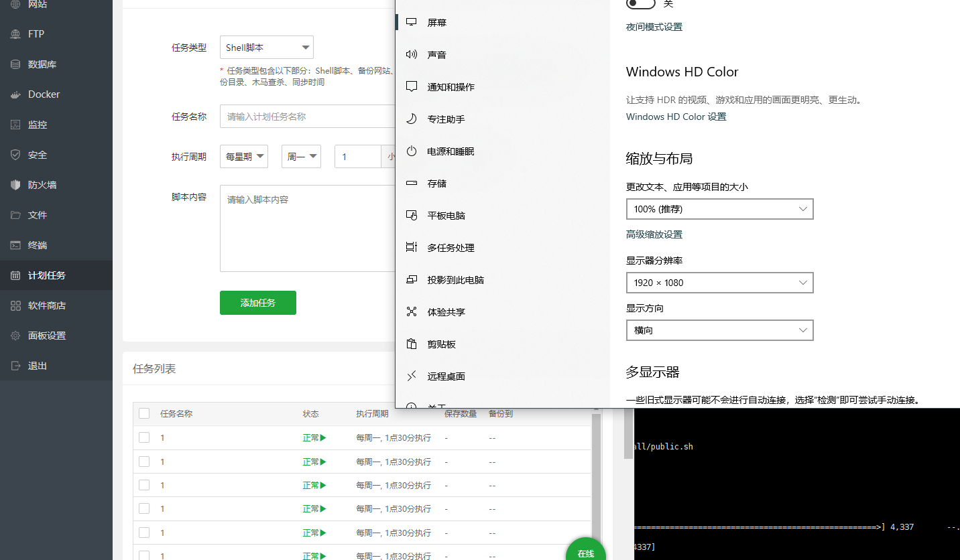Expand the 100% (推荐) scaling dropdown
Image resolution: width=960 pixels, height=560 pixels.
(x=719, y=209)
